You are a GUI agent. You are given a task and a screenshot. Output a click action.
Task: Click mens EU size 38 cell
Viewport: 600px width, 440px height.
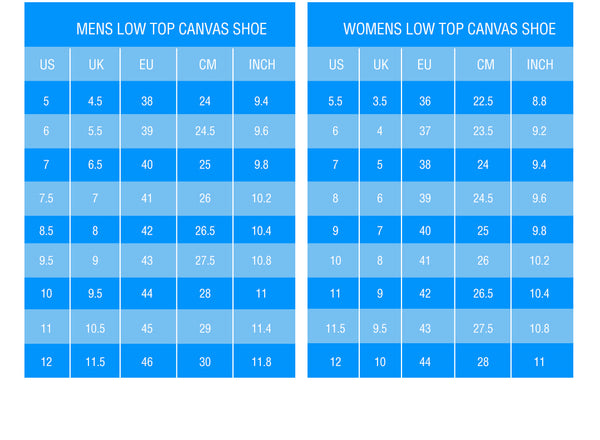(x=147, y=101)
